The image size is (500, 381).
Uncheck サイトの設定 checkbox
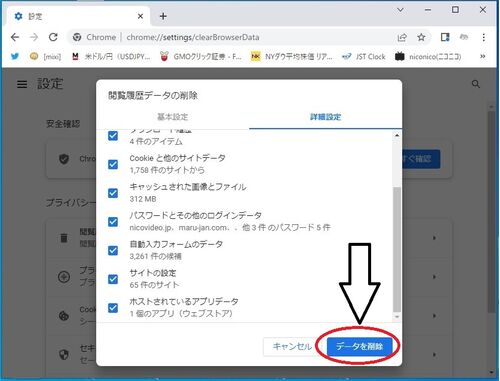click(113, 279)
